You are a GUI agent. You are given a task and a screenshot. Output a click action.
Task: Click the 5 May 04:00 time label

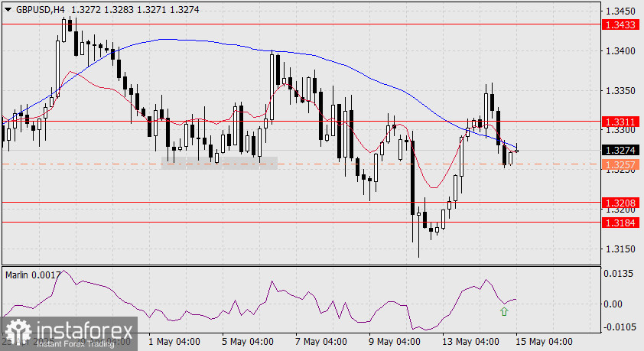pyautogui.click(x=248, y=342)
